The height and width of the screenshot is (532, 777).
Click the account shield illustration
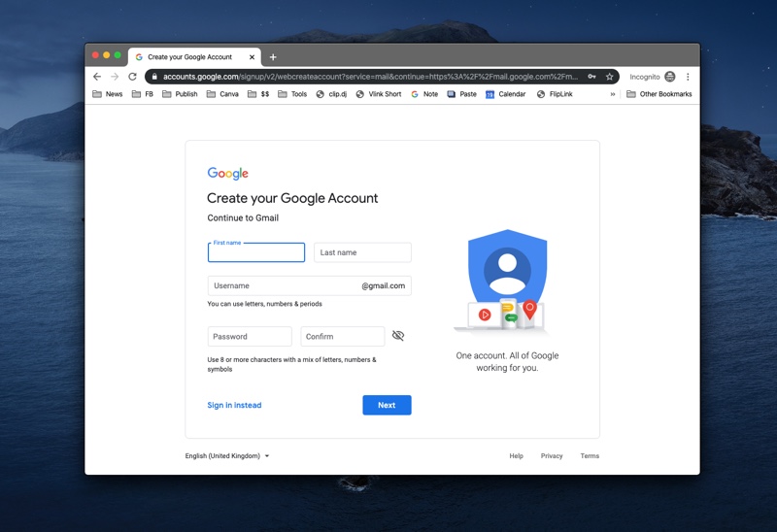tap(507, 281)
